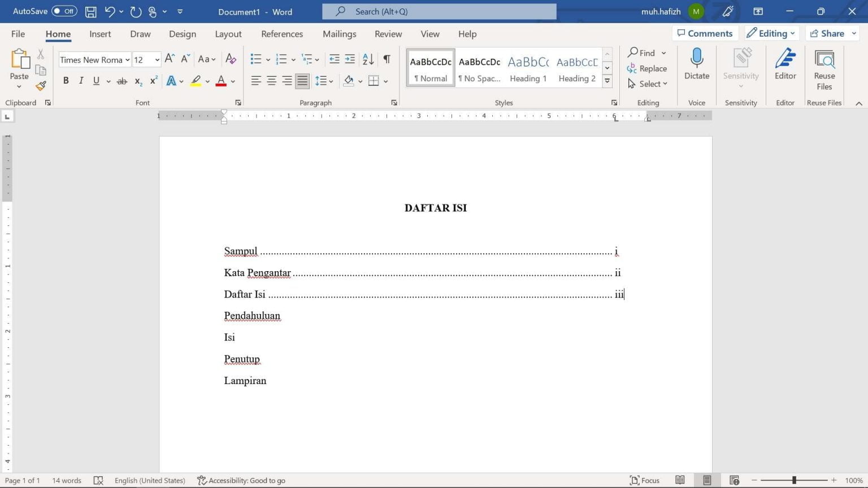Open Replace in the Editing group
Image resolution: width=868 pixels, height=488 pixels.
[648, 68]
